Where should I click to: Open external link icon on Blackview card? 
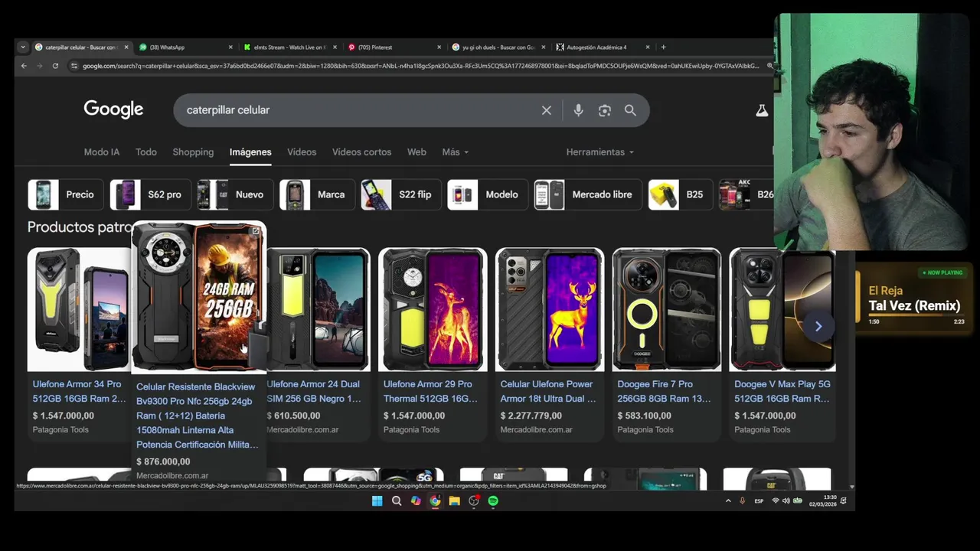(x=256, y=230)
